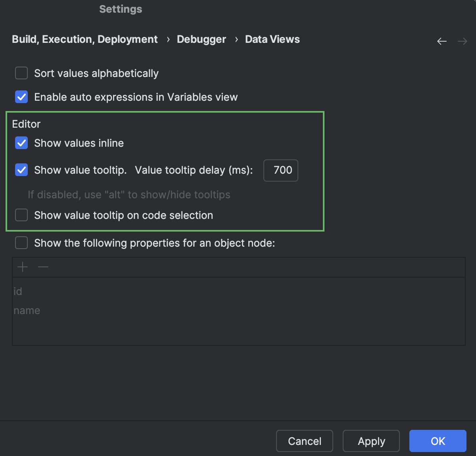Select the id property in the list

[18, 291]
